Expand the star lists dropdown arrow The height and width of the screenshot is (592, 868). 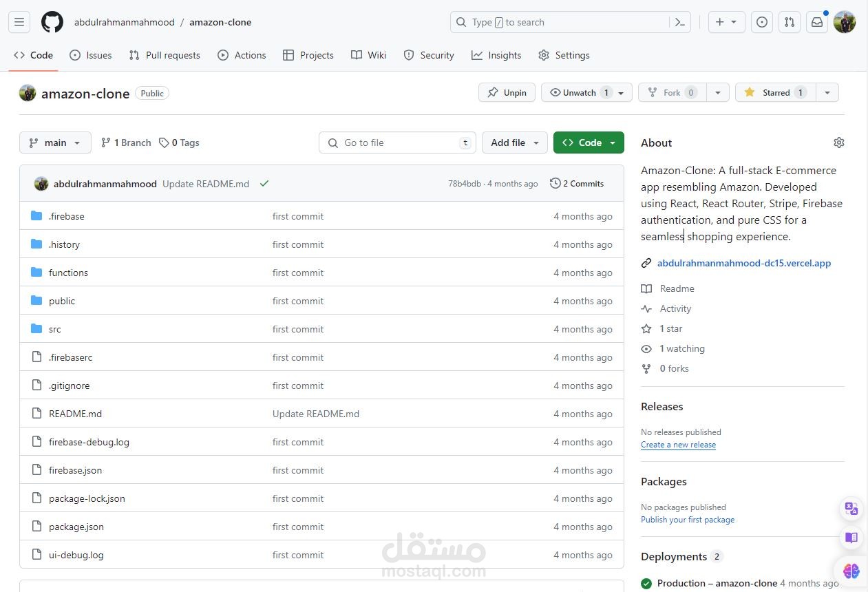(827, 92)
